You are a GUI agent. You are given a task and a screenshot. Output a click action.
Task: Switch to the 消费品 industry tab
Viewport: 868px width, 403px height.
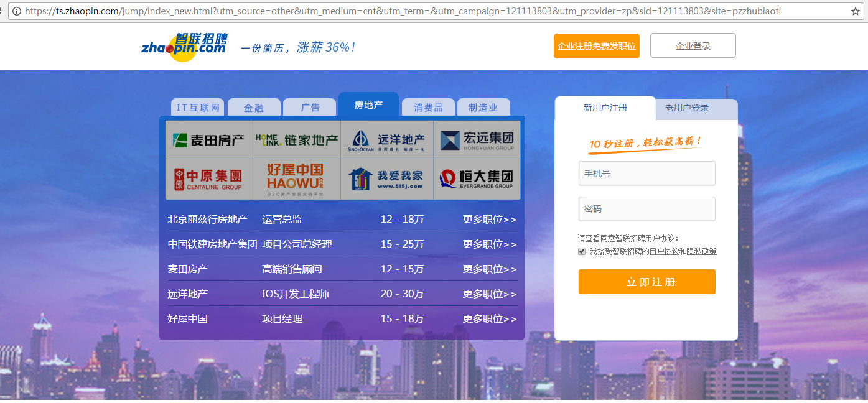point(428,108)
